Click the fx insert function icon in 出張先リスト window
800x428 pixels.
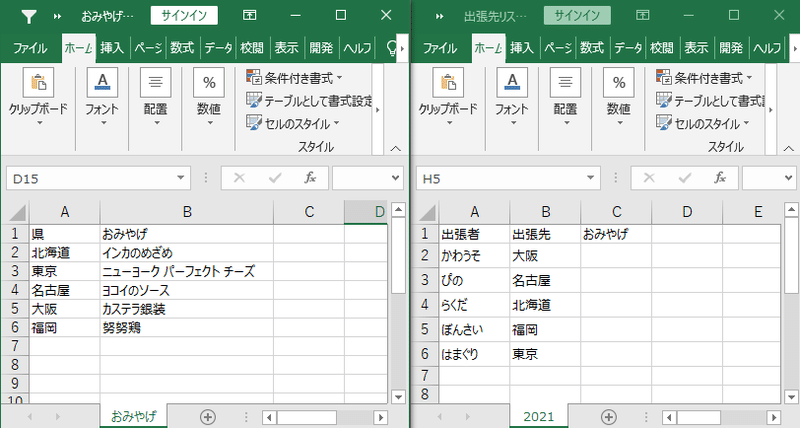pyautogui.click(x=720, y=178)
